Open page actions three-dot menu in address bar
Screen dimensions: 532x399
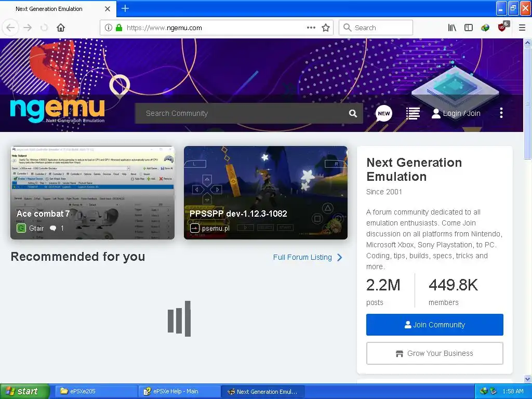(x=311, y=28)
